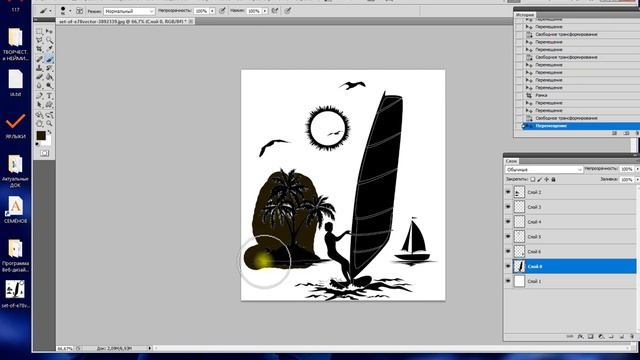The width and height of the screenshot is (640, 360).
Task: Create new adjustment layer icon
Action: [601, 337]
